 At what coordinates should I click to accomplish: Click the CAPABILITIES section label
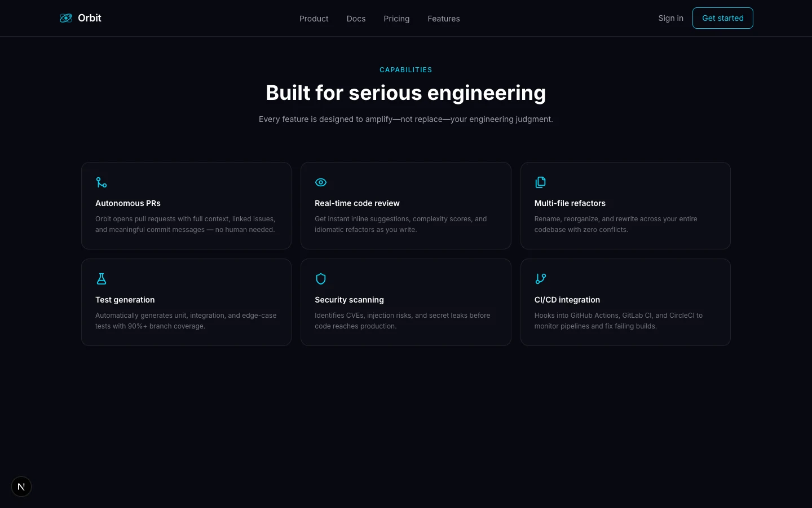[406, 70]
